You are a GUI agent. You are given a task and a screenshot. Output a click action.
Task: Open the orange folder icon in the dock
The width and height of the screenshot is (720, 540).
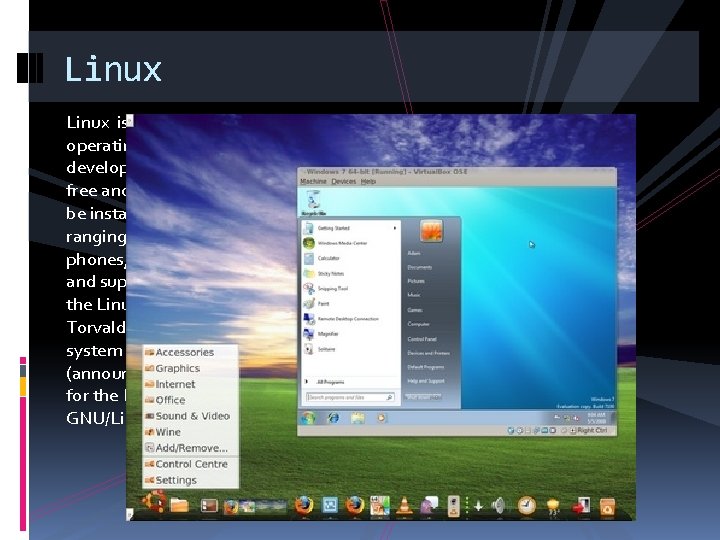pos(179,505)
